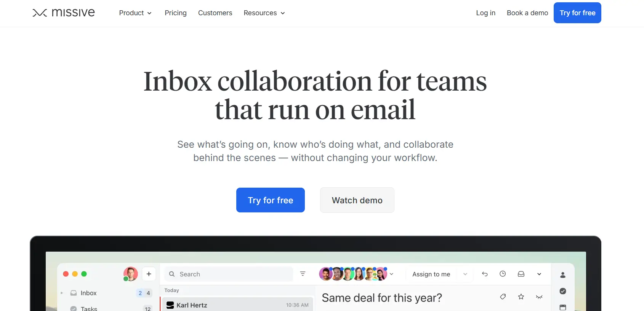
Task: Focus the Search field in the app preview
Action: coord(229,274)
